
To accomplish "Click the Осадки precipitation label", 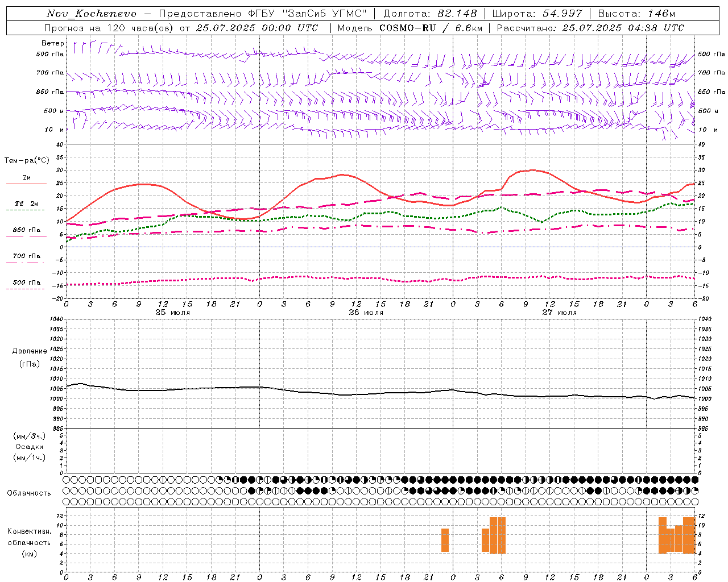I will [30, 447].
